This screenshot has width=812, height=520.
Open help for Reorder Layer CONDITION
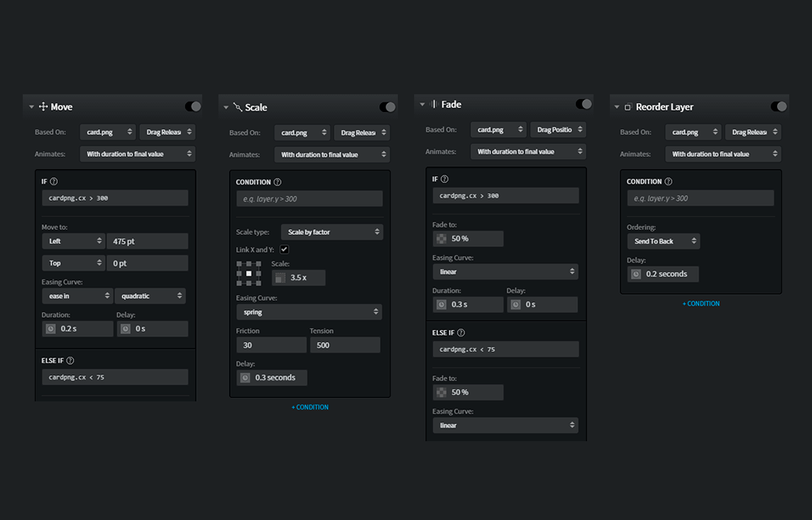(668, 181)
